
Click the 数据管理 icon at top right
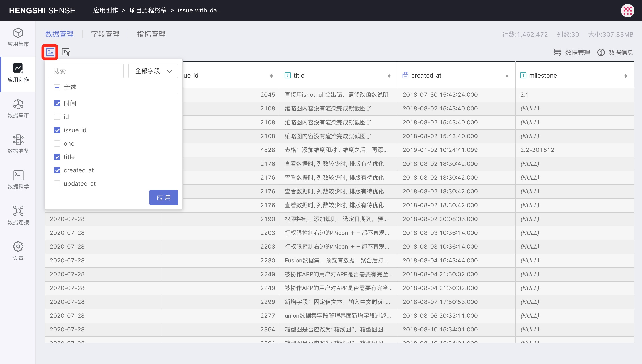click(558, 52)
